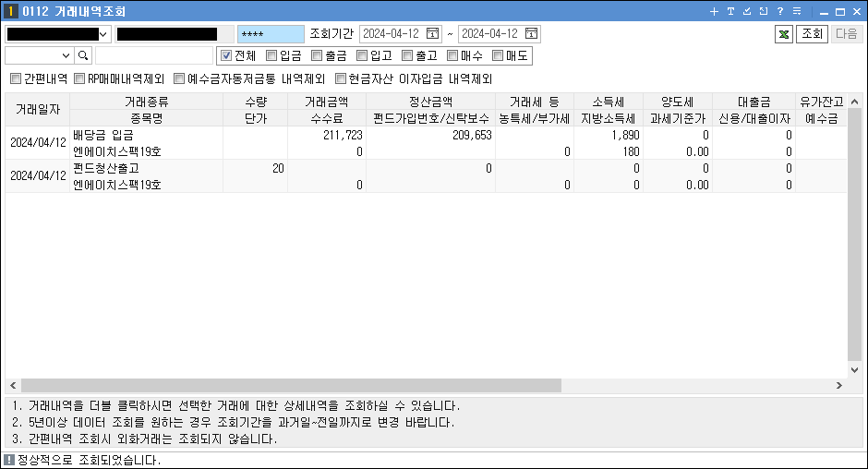Close the 거래내역조회 window
The image size is (868, 469).
tap(856, 12)
